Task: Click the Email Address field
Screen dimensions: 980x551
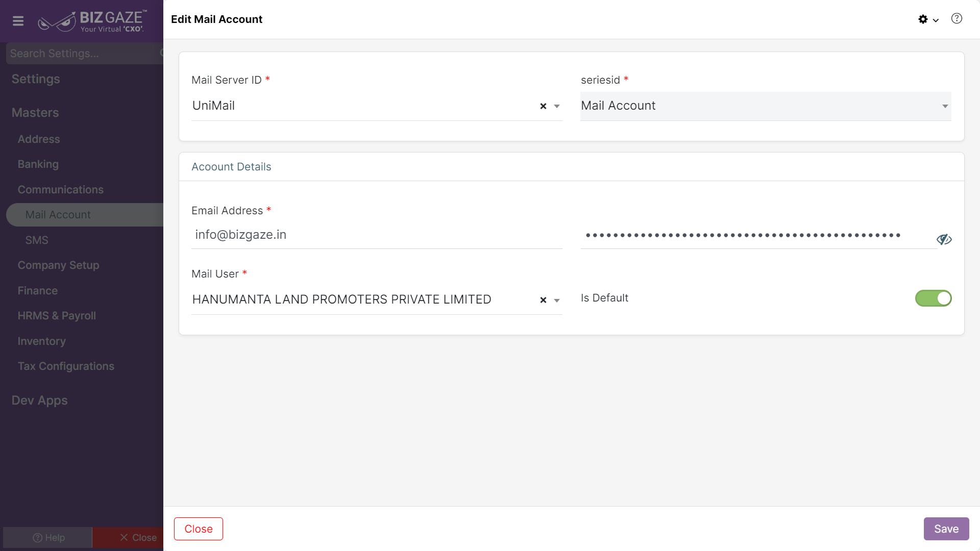Action: pyautogui.click(x=377, y=235)
